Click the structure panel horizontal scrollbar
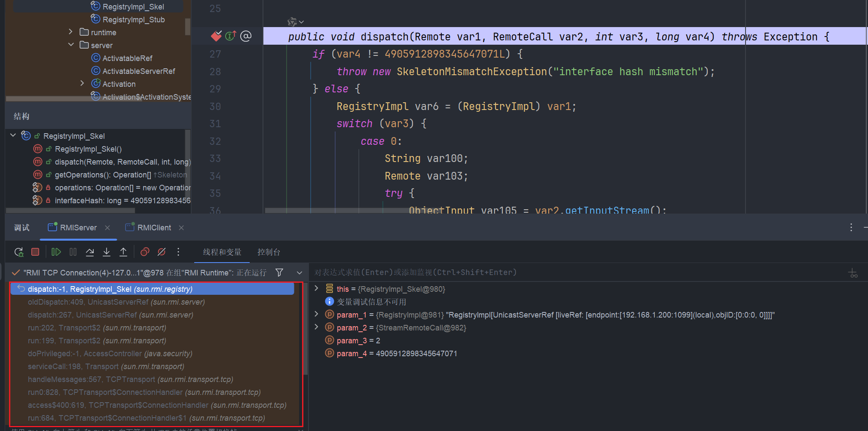The width and height of the screenshot is (868, 431). [70, 211]
